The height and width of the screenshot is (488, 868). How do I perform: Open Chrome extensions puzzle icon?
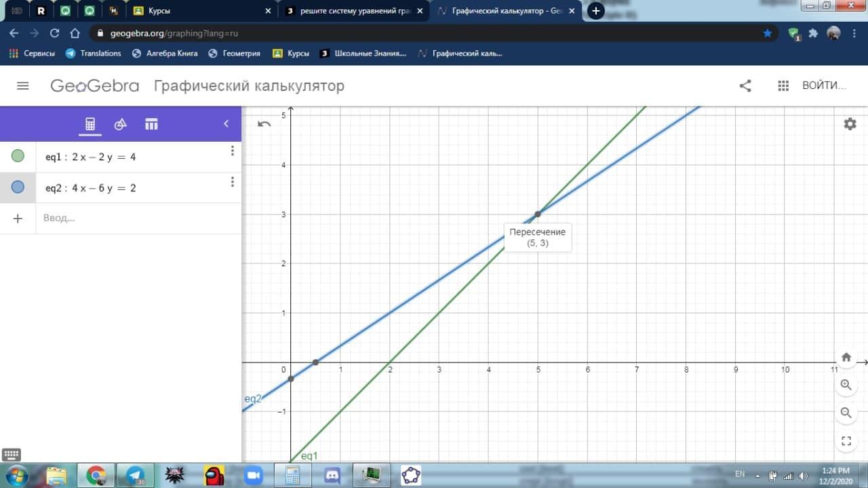814,33
